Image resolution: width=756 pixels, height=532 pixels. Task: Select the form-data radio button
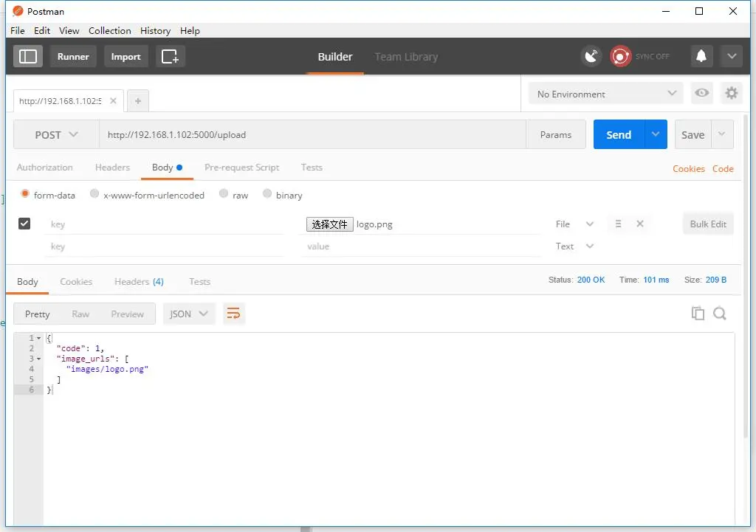coord(24,194)
